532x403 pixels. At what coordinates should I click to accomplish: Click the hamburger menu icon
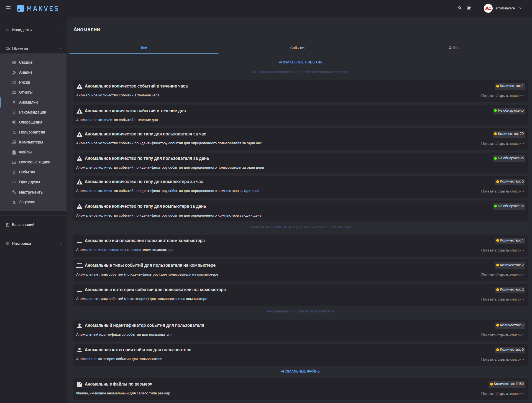click(8, 8)
